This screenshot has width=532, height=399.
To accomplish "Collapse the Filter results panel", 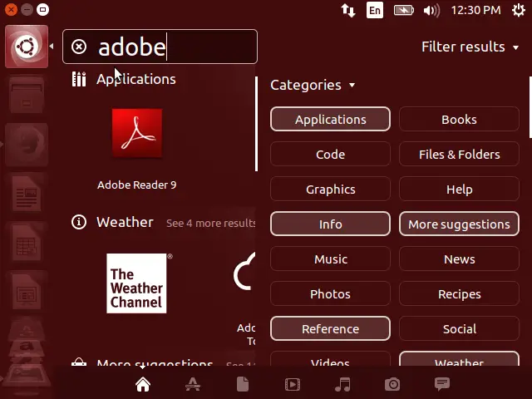I will [x=470, y=47].
